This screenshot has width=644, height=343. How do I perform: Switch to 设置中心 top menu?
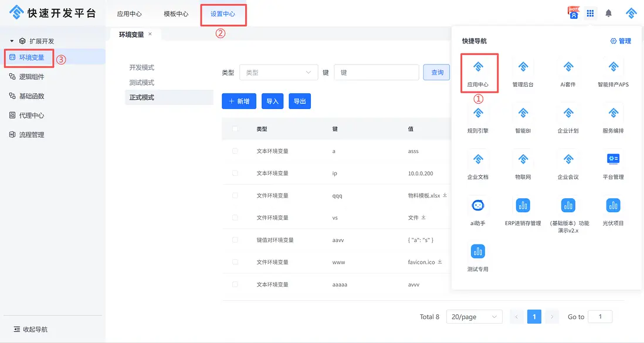pos(223,14)
